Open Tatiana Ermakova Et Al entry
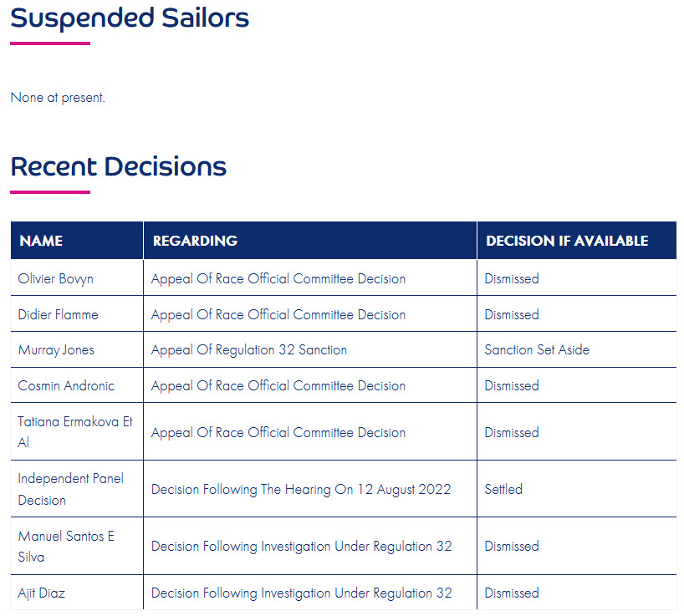Viewport: 684px width, 616px height. (x=74, y=432)
